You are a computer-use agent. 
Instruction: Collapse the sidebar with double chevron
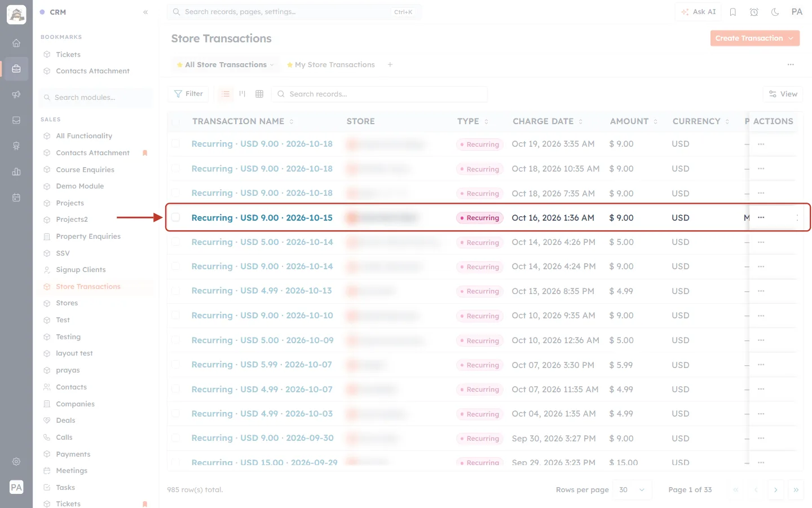[145, 12]
